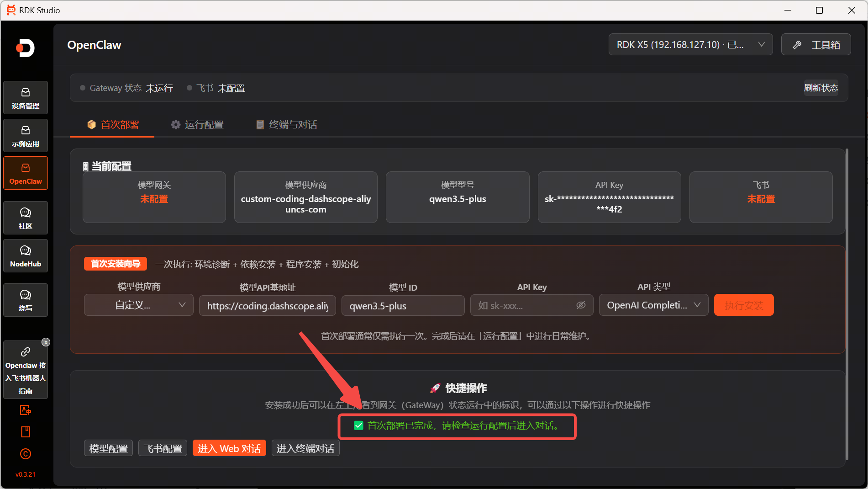This screenshot has height=489, width=868.
Task: Switch to the 首次部署 tab
Action: tap(112, 125)
